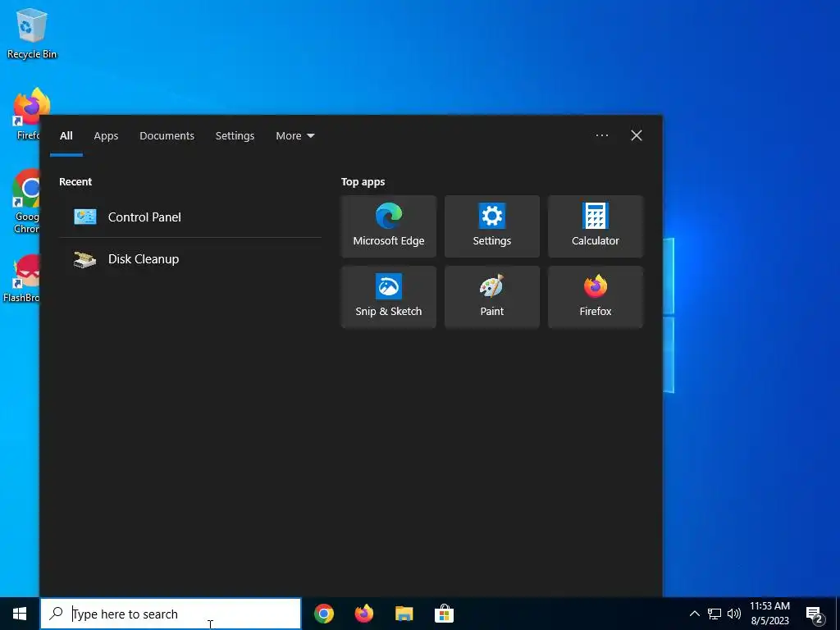Open Microsoft Edge from Top apps
This screenshot has width=840, height=630.
[388, 226]
